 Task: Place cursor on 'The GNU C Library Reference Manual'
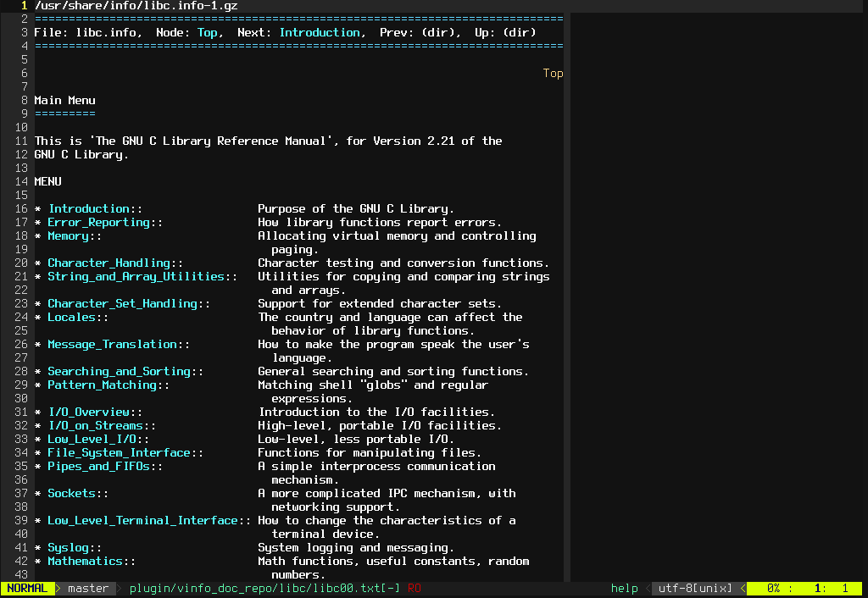click(210, 141)
